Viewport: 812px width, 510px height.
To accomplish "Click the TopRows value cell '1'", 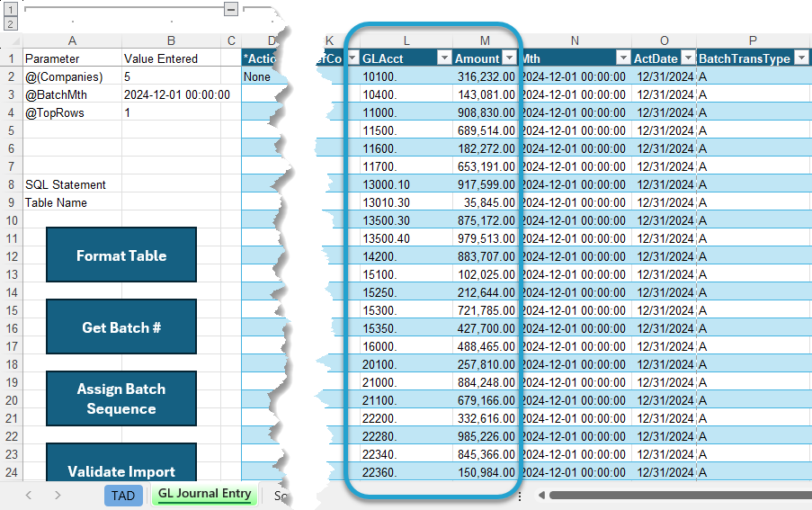I will (x=171, y=112).
